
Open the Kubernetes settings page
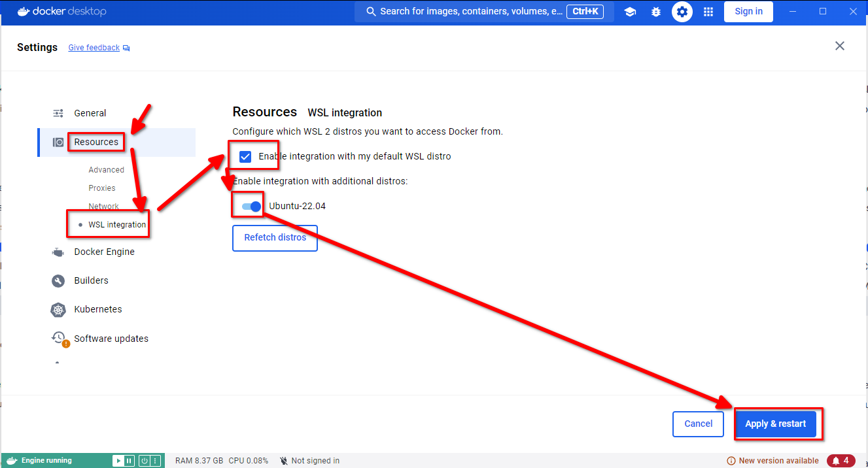tap(97, 309)
